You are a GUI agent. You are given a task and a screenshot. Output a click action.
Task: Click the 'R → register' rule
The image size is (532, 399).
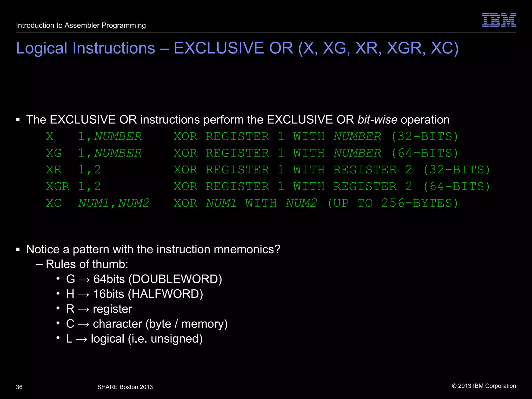click(x=99, y=309)
